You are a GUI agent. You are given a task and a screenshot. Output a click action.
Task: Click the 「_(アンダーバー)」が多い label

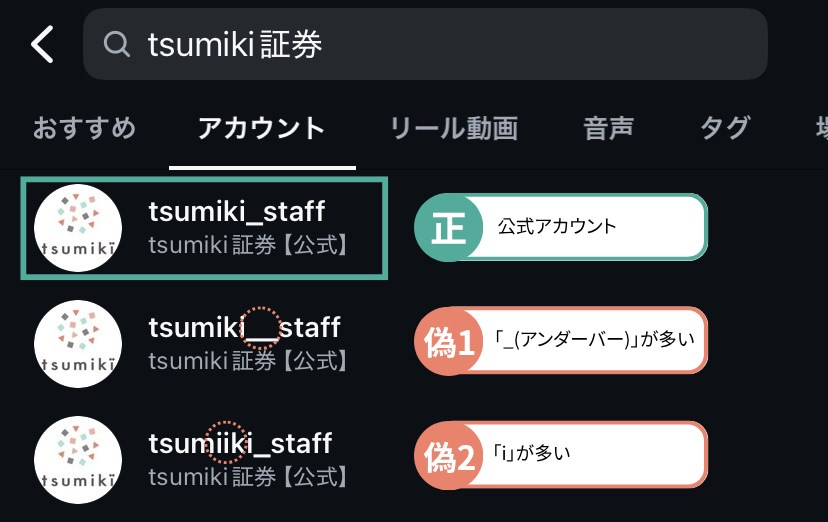click(594, 339)
